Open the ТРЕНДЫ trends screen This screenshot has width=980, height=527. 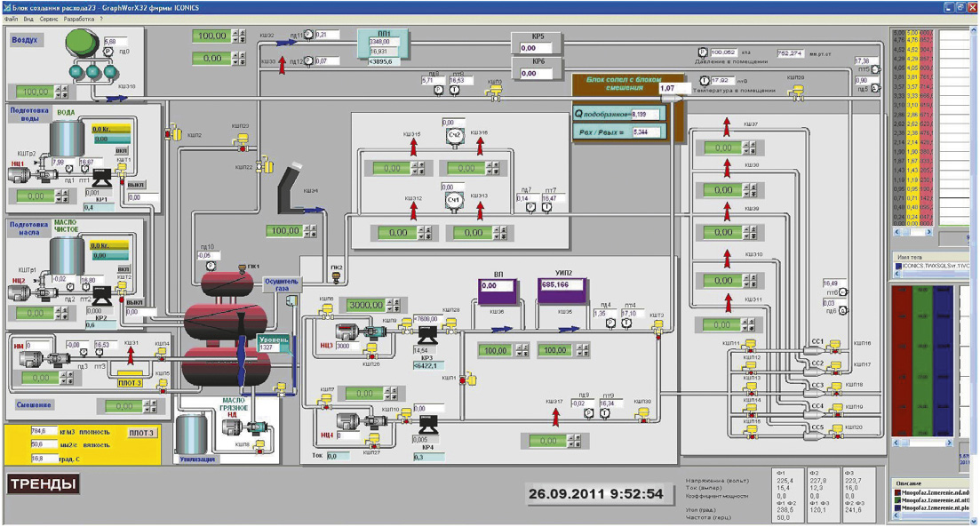pos(44,483)
